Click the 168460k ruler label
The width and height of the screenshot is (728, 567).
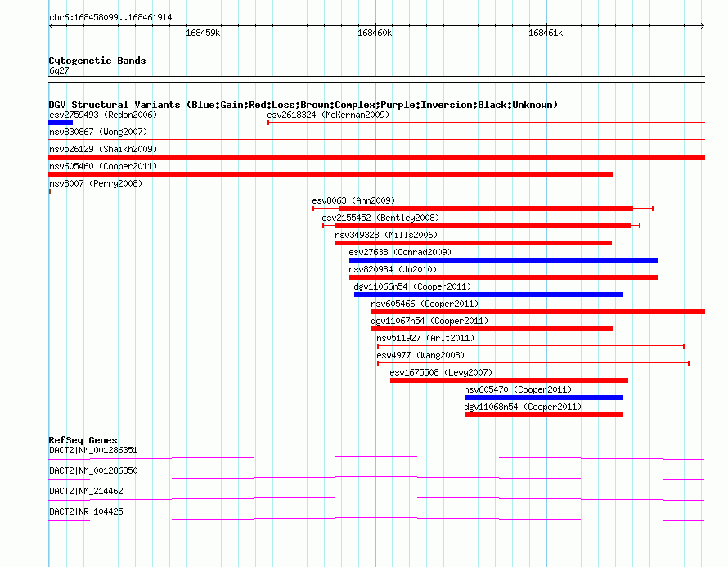tap(375, 33)
